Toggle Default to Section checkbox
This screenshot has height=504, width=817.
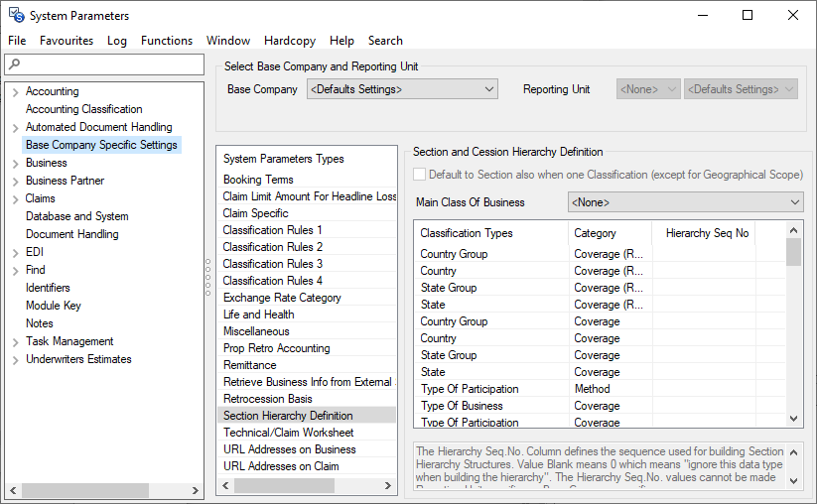[420, 175]
